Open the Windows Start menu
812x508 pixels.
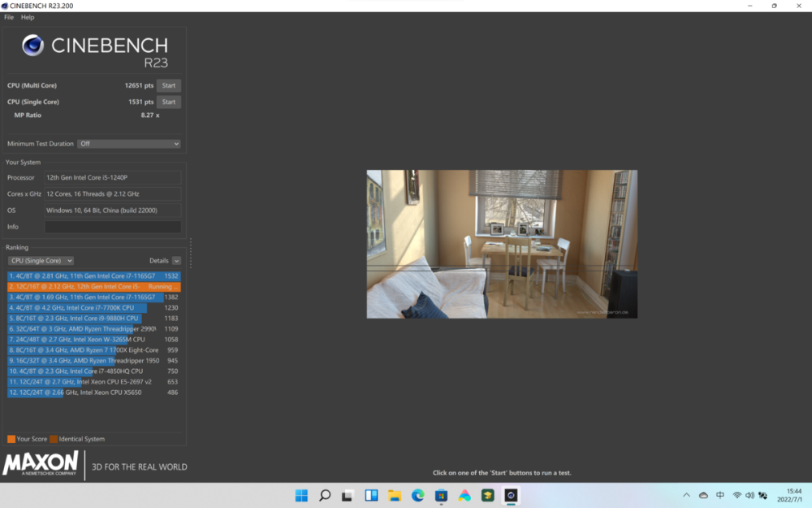[301, 496]
